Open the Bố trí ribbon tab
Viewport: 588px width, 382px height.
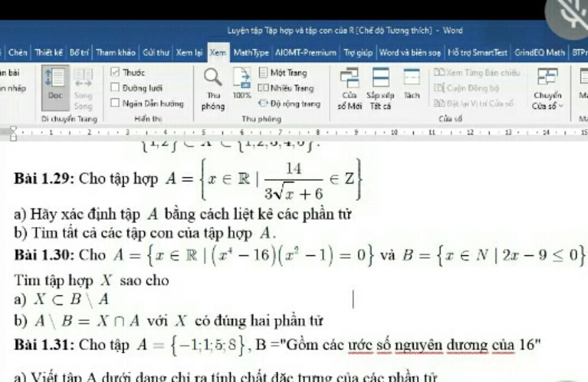(x=79, y=52)
